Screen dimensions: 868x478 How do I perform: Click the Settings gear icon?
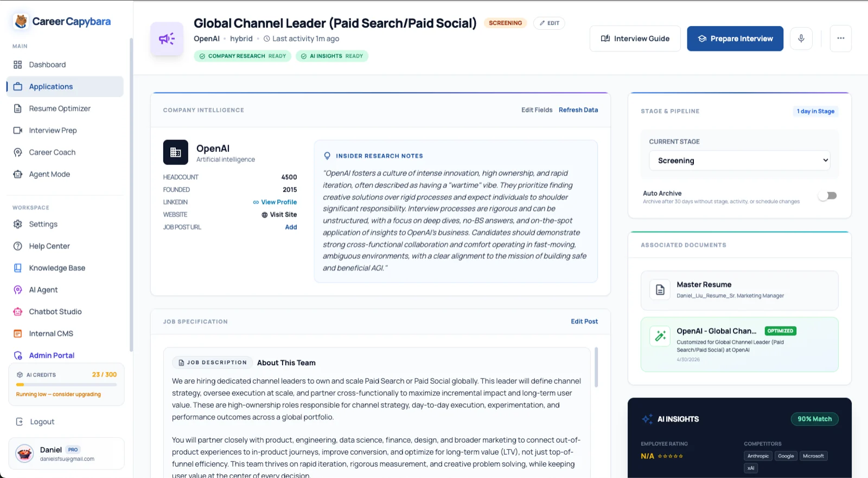tap(18, 224)
